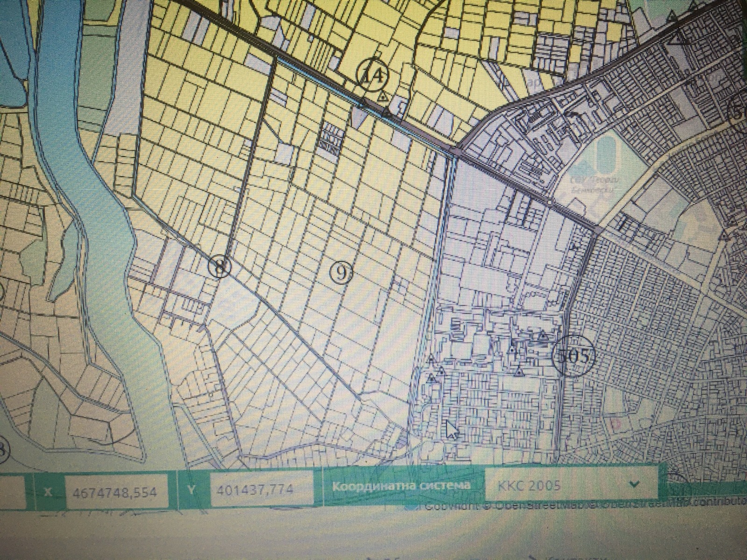Click triangle survey marker beside circled 14

[x=383, y=98]
